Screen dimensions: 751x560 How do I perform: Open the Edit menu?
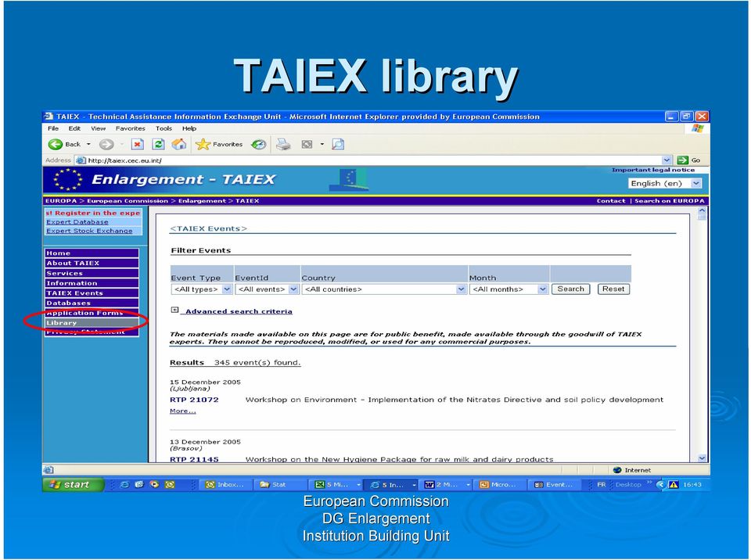click(x=74, y=128)
